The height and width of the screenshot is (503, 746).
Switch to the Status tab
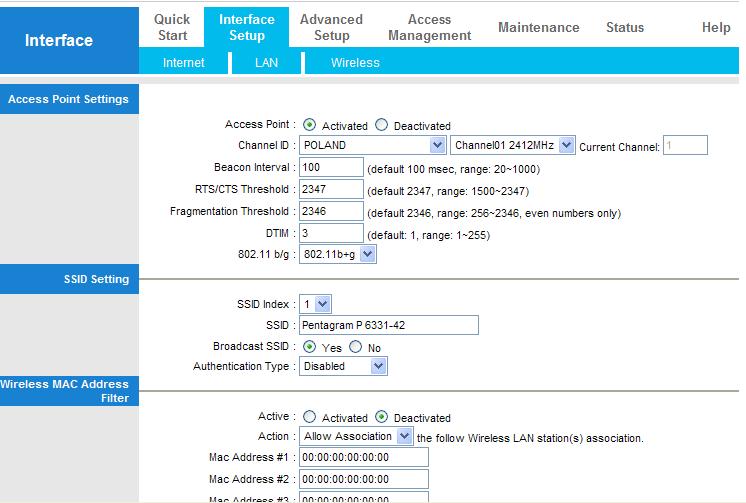pos(625,28)
